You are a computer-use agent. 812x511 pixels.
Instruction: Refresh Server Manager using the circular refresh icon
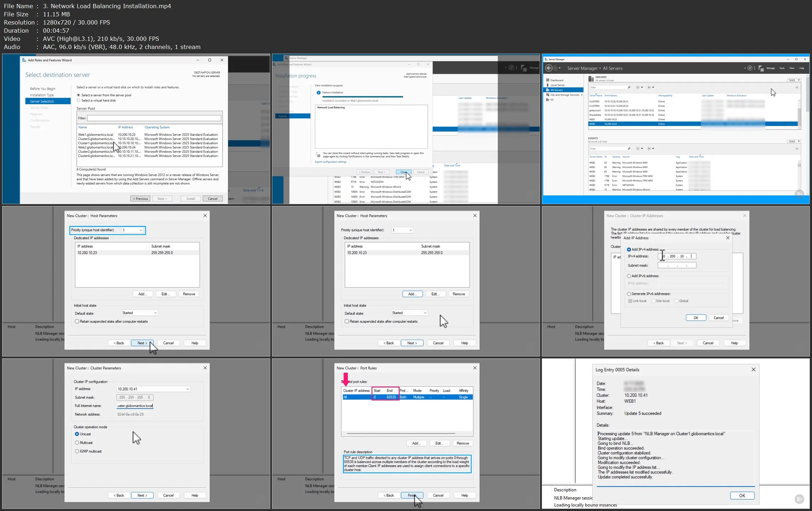point(750,68)
